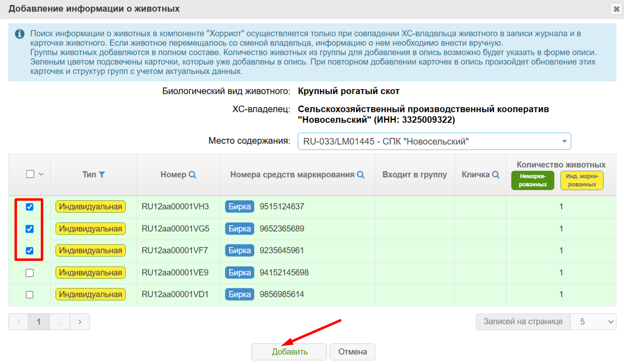
Task: Click search icon in Номер column header
Action: tap(192, 174)
